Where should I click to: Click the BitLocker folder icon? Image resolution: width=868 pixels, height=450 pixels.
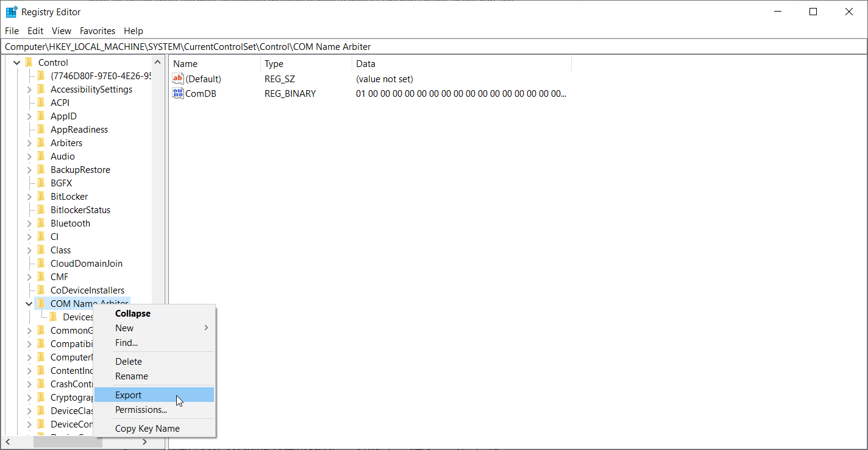[x=41, y=196]
